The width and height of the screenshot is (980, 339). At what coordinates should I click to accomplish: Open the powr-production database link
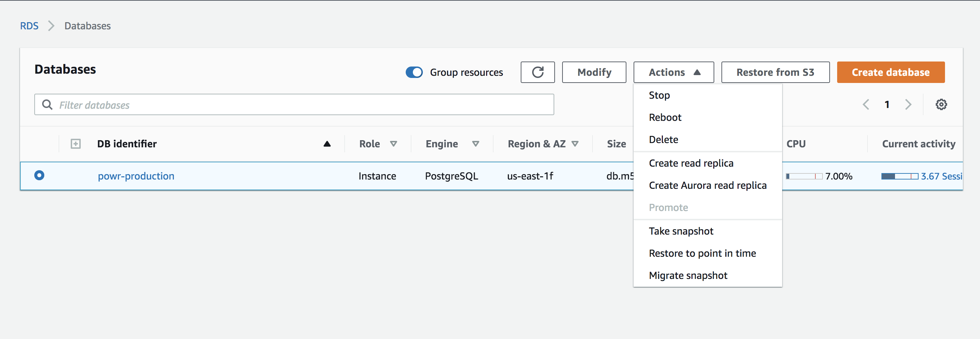point(136,176)
